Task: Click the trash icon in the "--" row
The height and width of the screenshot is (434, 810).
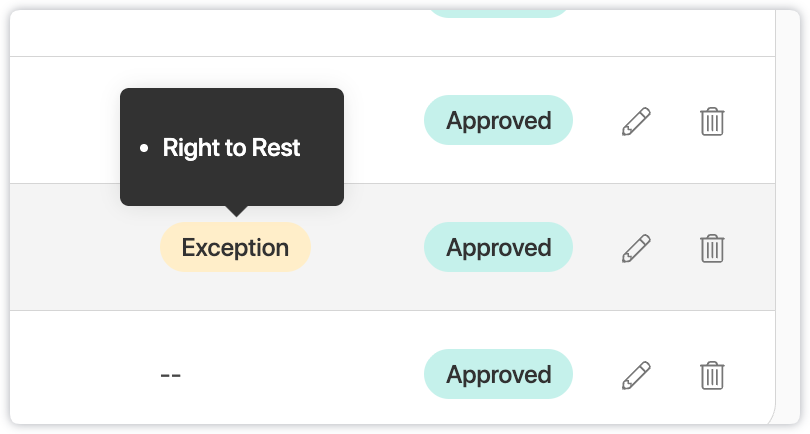Action: point(712,375)
